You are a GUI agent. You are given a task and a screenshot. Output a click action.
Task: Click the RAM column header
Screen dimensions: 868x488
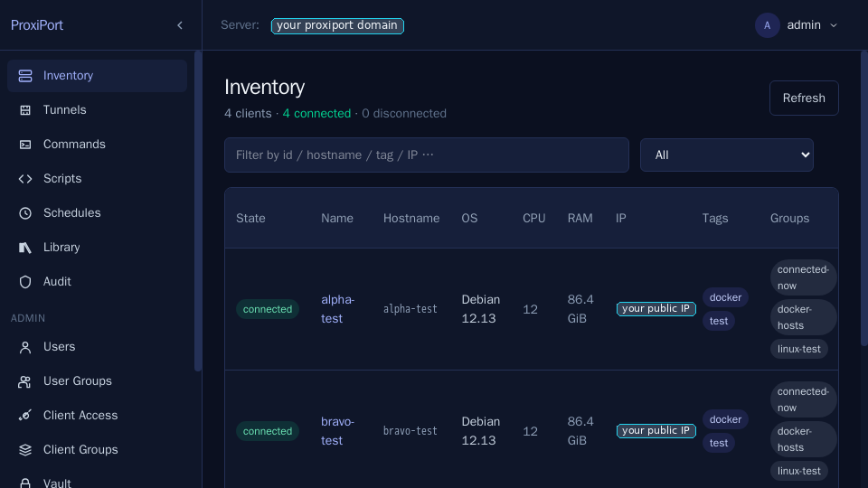pyautogui.click(x=580, y=218)
